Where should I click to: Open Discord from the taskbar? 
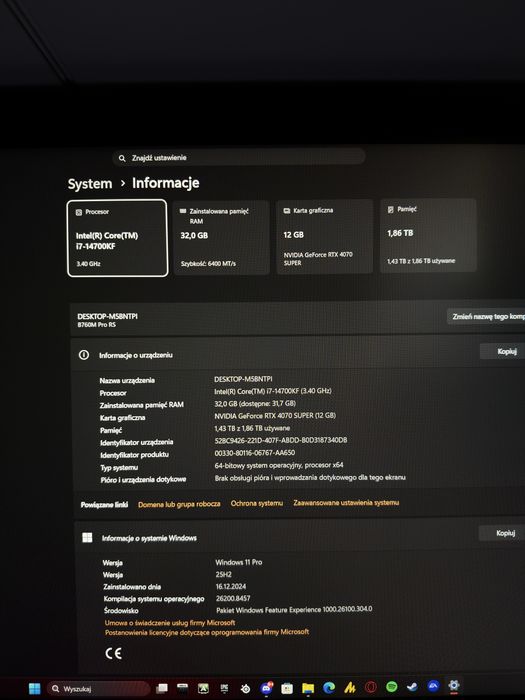(x=267, y=688)
